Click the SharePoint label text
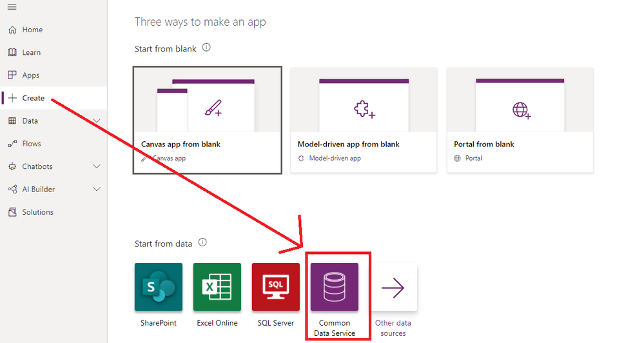Viewport: 644px width, 343px height. 159,323
